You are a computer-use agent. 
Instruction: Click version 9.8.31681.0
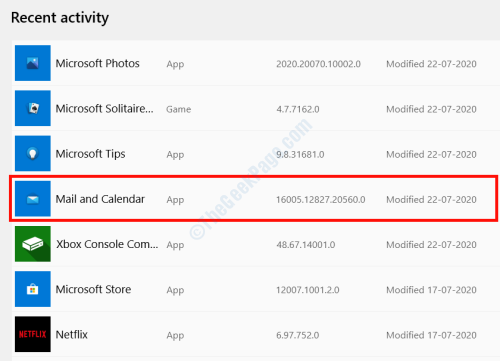pyautogui.click(x=300, y=154)
